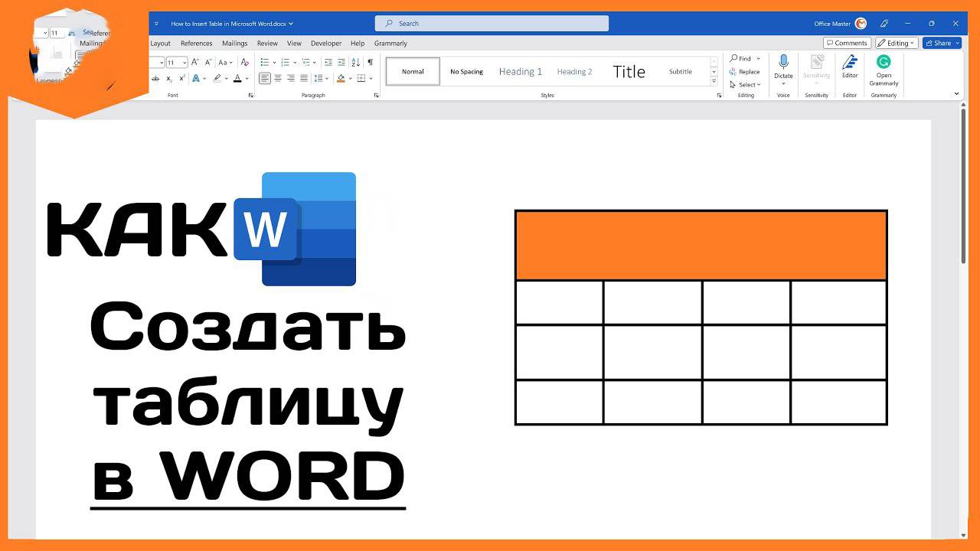The image size is (980, 551).
Task: Apply the Title style
Action: [629, 71]
